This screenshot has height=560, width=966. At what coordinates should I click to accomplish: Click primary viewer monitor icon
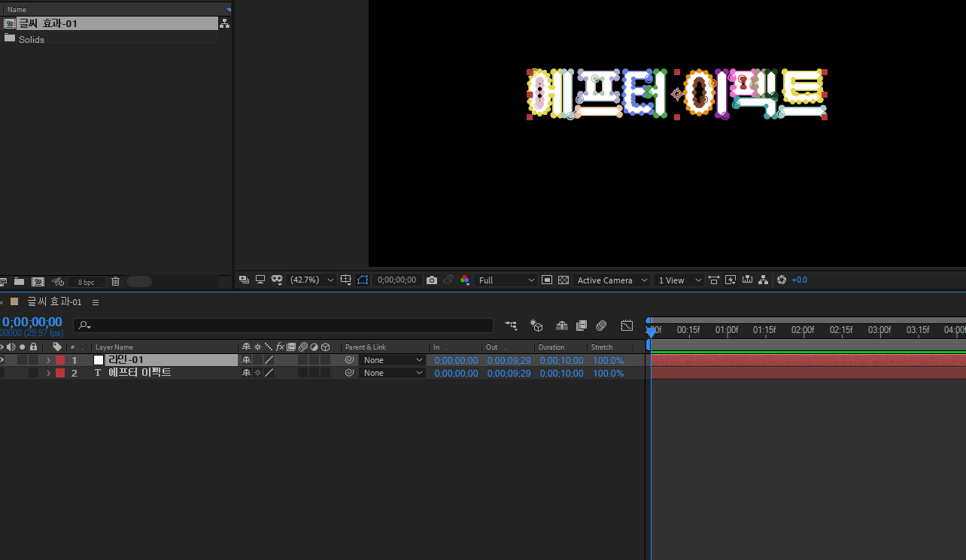[x=260, y=280]
